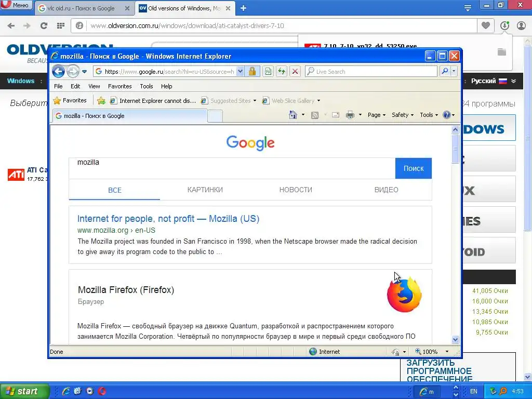This screenshot has width=532, height=399.
Task: Open Live Search provider options dropdown
Action: click(x=454, y=71)
